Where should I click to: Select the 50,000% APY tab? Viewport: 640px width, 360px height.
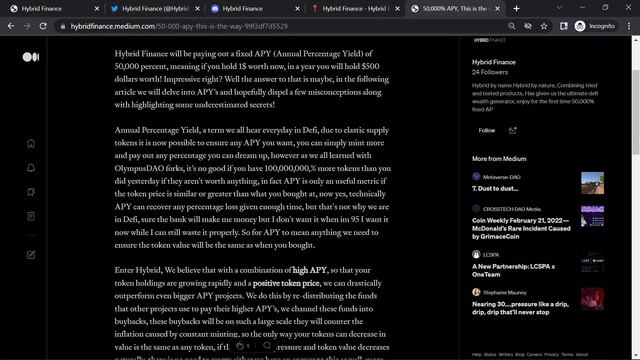click(455, 9)
